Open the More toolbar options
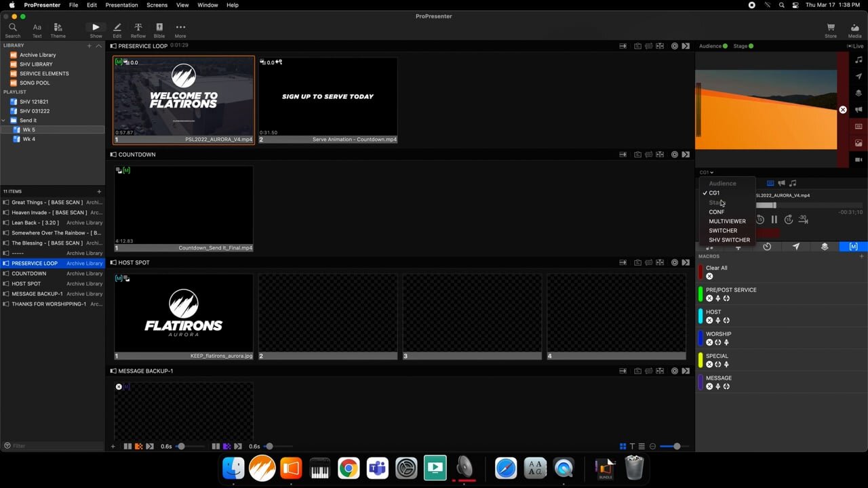 (180, 30)
